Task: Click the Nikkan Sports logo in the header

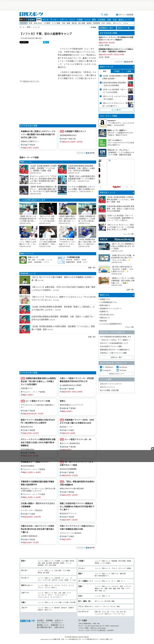Action: [x=31, y=14]
